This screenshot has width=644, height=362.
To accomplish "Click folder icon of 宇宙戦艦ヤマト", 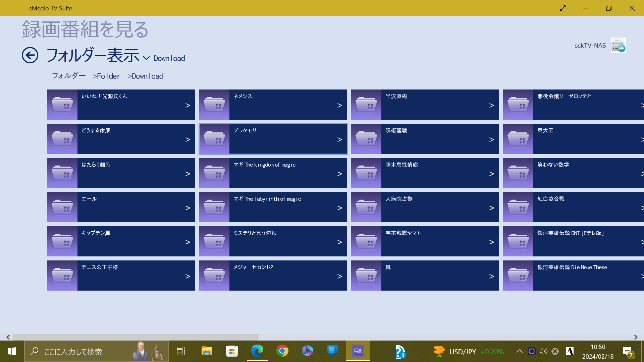I will tap(366, 241).
